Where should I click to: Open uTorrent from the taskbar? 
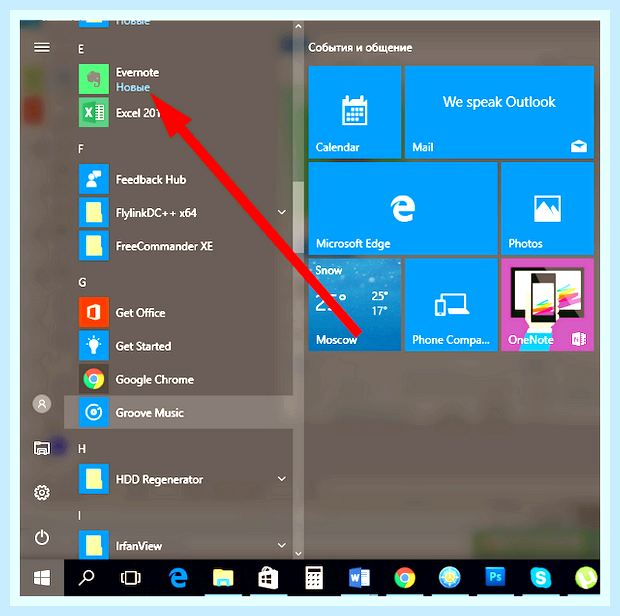586,578
